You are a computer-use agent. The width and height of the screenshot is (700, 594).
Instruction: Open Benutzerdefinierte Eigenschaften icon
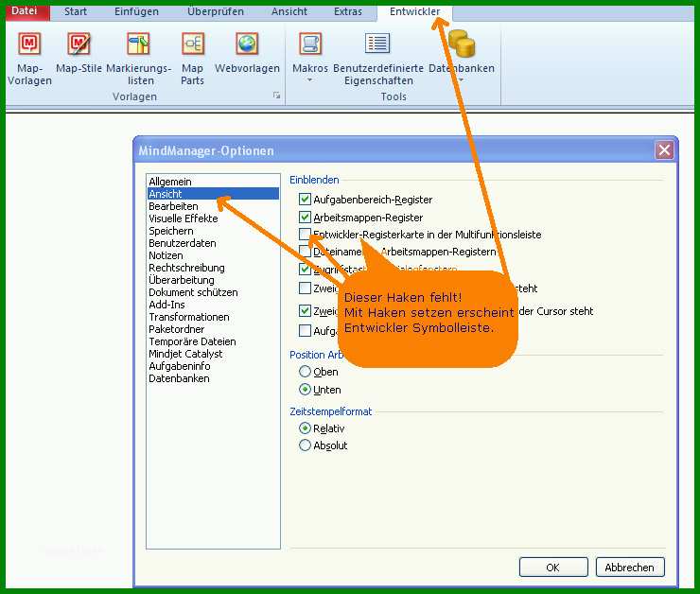click(377, 44)
